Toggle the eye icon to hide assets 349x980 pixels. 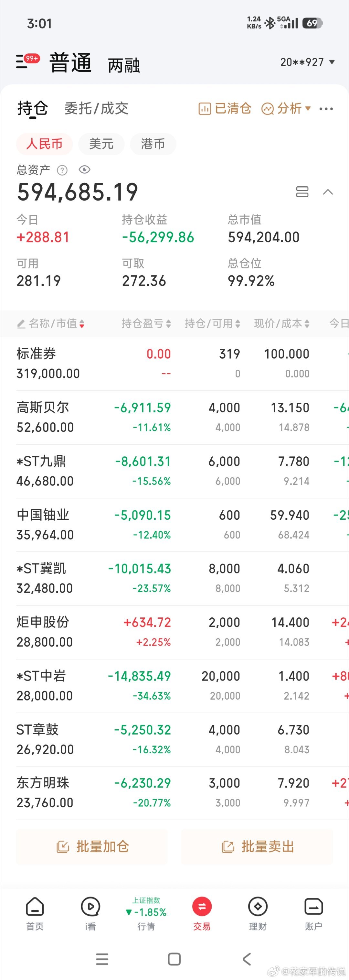[84, 170]
